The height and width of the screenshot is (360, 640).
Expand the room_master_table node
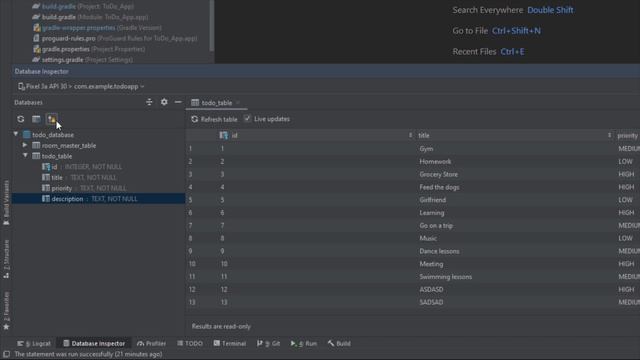point(25,145)
